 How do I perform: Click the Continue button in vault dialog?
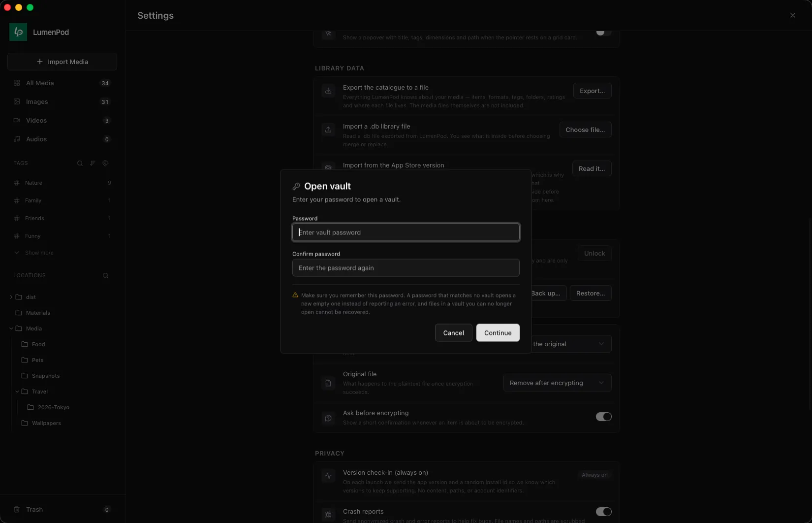click(x=498, y=332)
